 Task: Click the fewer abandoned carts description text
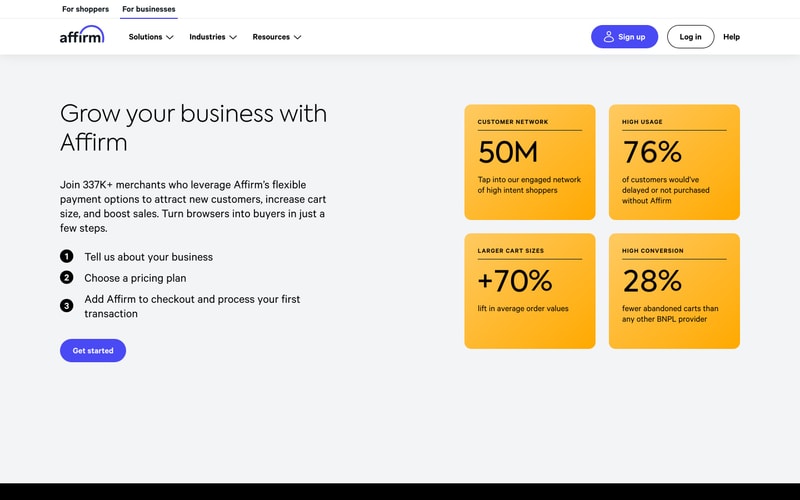coord(670,314)
